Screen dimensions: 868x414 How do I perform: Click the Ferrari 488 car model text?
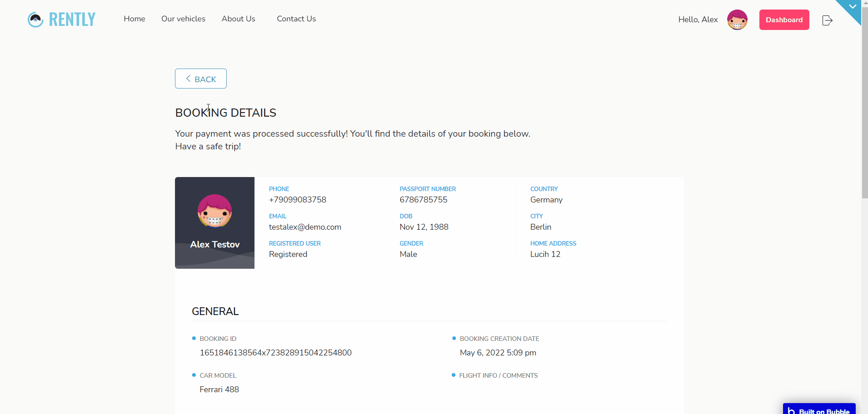coord(219,389)
